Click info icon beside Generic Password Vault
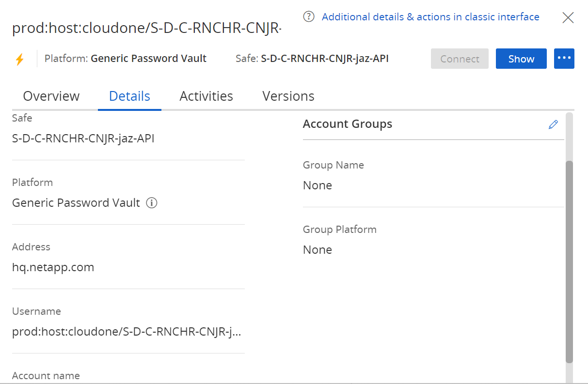This screenshot has height=384, width=588. tap(152, 203)
